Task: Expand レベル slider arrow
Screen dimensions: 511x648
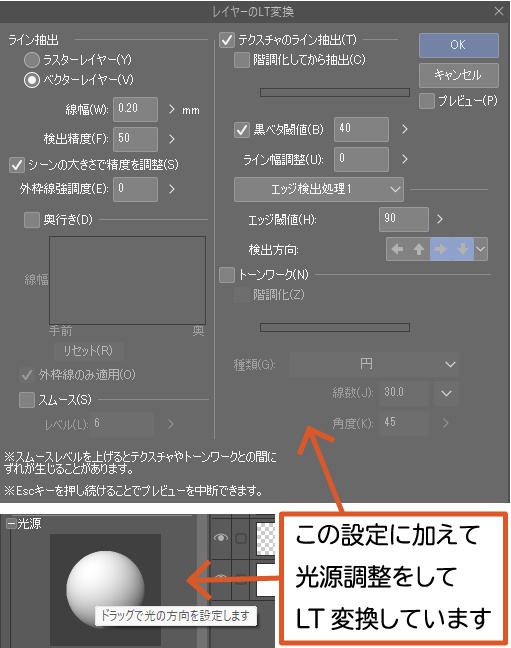Action: coord(171,424)
